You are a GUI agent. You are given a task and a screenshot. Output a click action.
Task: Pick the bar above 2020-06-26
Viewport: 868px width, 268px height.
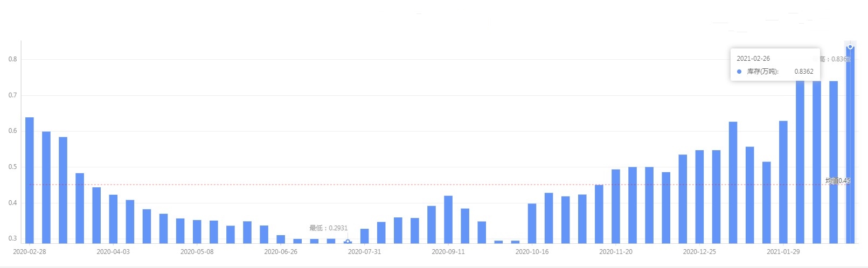(281, 239)
